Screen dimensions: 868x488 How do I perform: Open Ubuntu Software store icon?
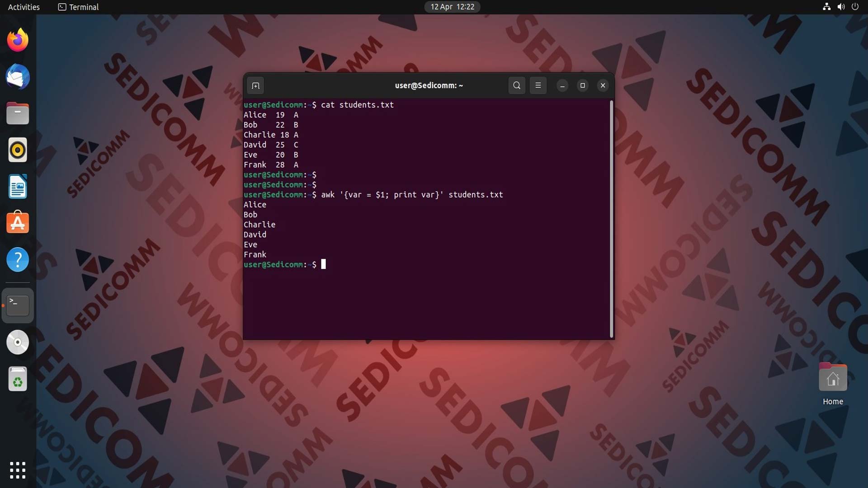click(x=18, y=223)
